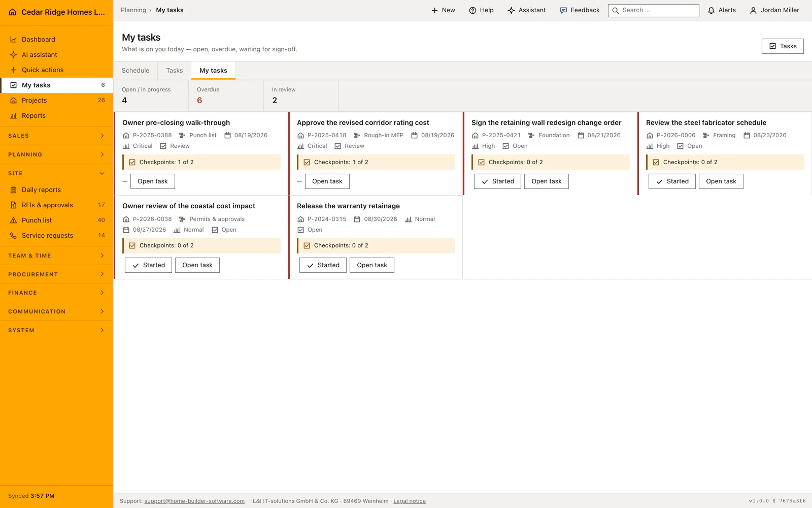812x508 pixels.
Task: Open task for revised corridor rating cost
Action: pos(327,181)
